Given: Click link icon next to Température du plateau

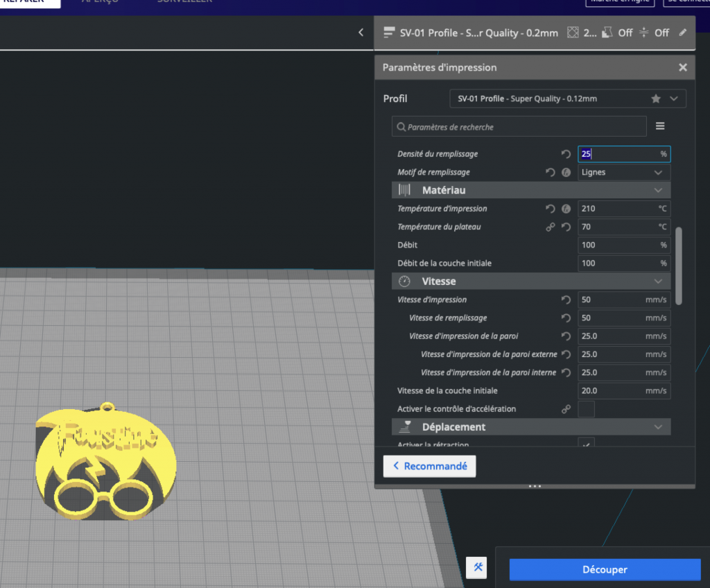Looking at the screenshot, I should click(551, 227).
